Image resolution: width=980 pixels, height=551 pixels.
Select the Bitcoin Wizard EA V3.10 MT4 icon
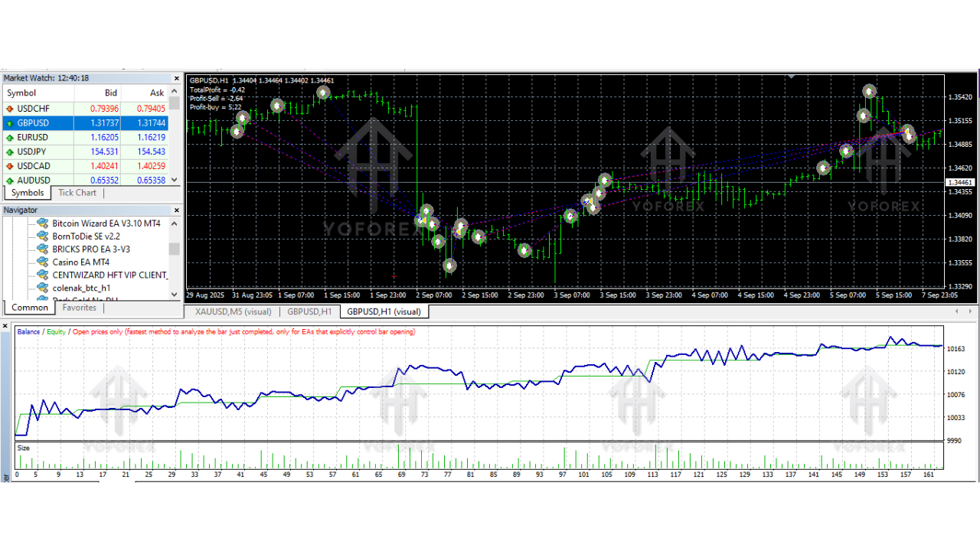click(x=42, y=223)
